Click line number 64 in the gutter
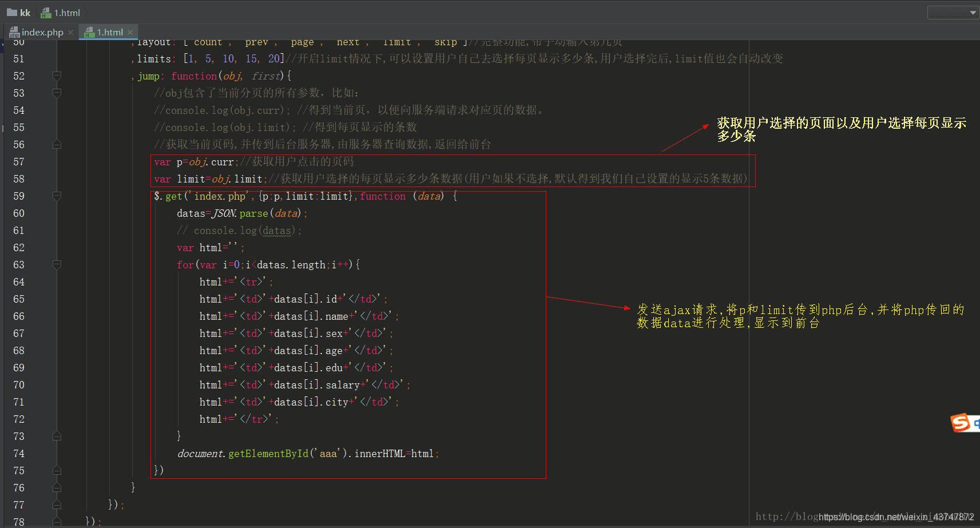 point(19,282)
